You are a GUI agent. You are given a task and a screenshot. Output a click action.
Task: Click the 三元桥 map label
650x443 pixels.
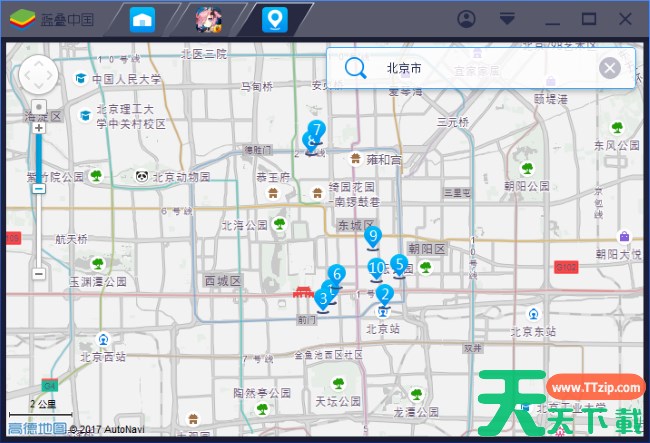[x=453, y=122]
